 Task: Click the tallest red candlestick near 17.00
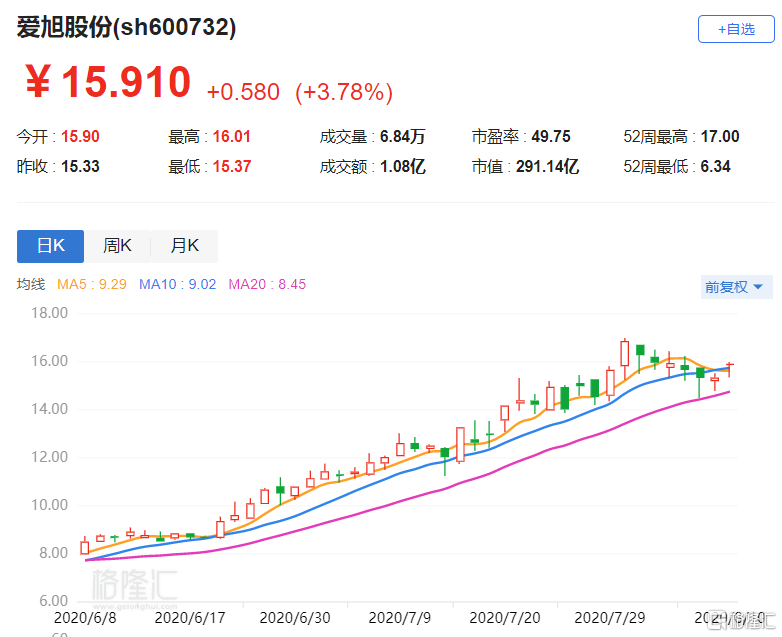(624, 354)
